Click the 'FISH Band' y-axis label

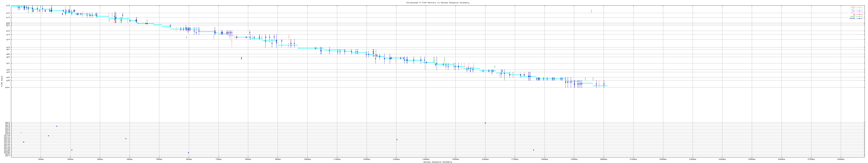tap(2, 81)
